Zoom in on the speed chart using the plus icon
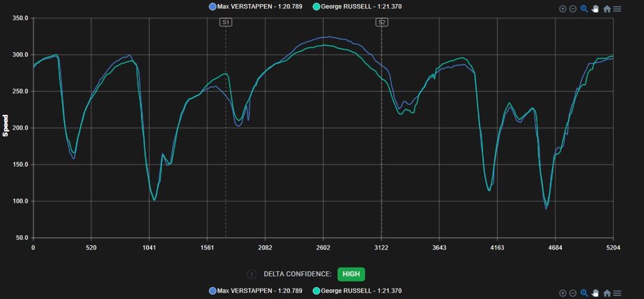This screenshot has width=644, height=299. point(562,8)
